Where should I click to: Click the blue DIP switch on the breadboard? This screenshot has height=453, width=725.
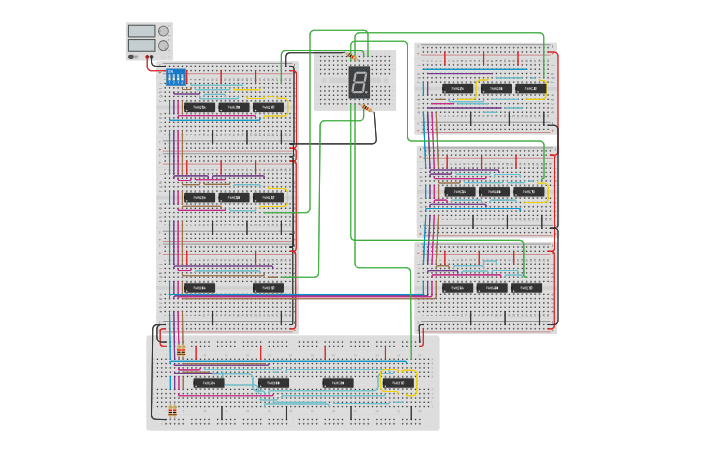tap(176, 76)
